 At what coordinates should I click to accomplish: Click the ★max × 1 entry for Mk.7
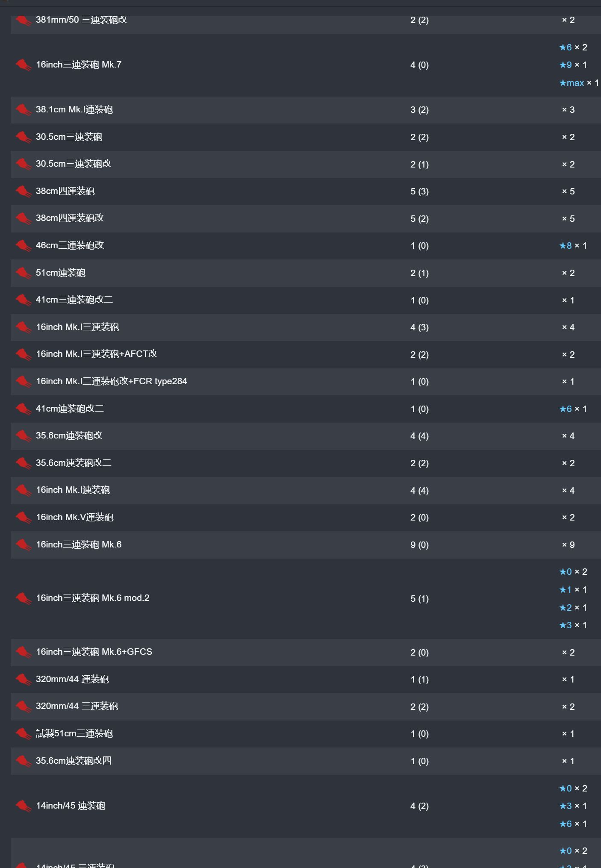click(x=579, y=83)
